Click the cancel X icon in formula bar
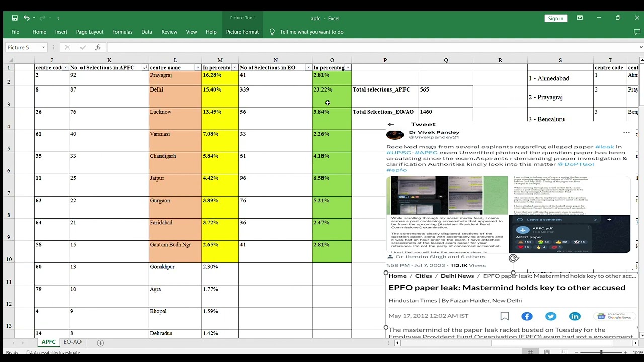644x362 pixels. [67, 47]
